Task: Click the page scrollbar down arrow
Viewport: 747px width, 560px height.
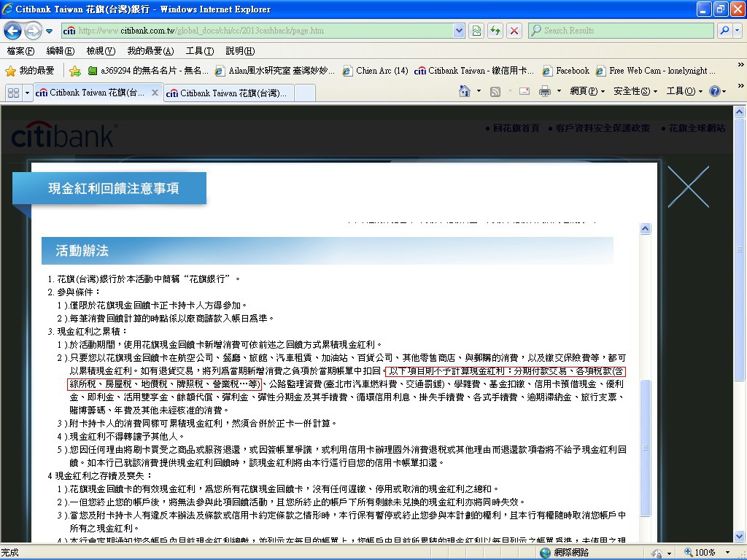Action: tap(740, 536)
